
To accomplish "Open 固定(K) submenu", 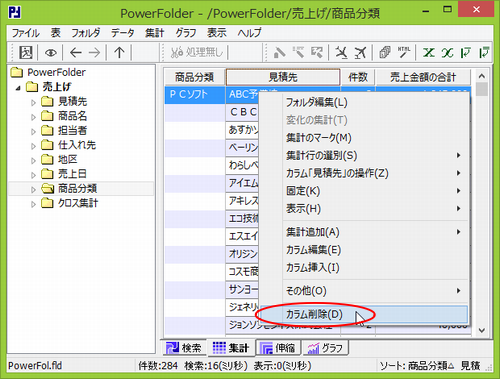I will pos(364,191).
